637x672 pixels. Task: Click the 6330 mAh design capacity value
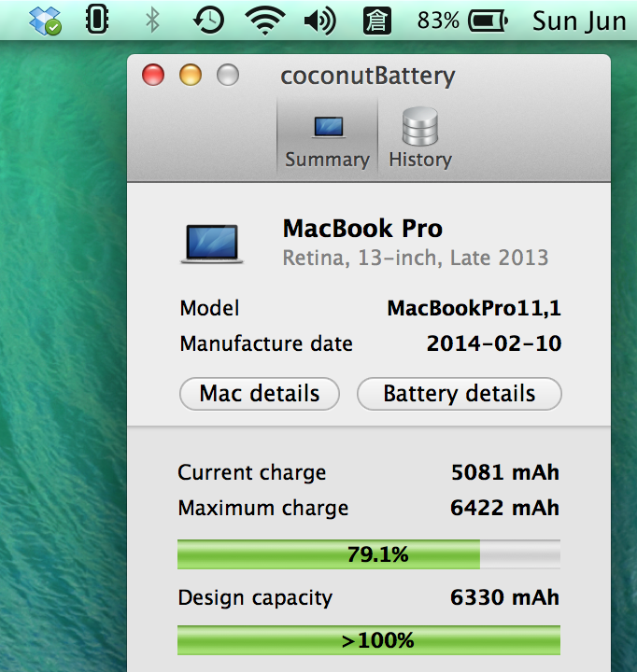click(505, 597)
